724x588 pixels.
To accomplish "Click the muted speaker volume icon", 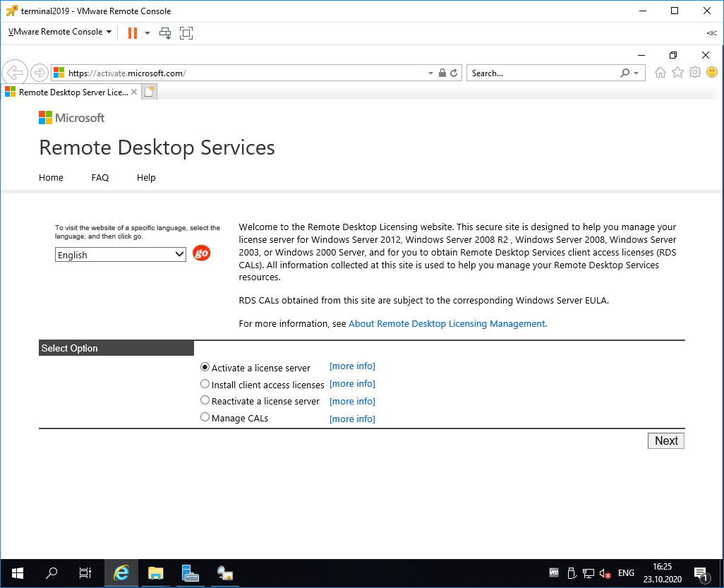I will pyautogui.click(x=605, y=574).
